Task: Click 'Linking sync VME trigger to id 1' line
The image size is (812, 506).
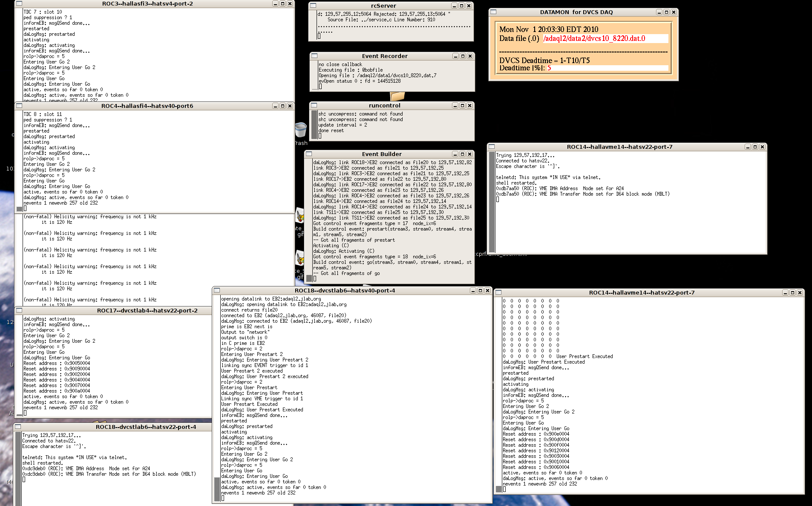Action: tap(262, 399)
